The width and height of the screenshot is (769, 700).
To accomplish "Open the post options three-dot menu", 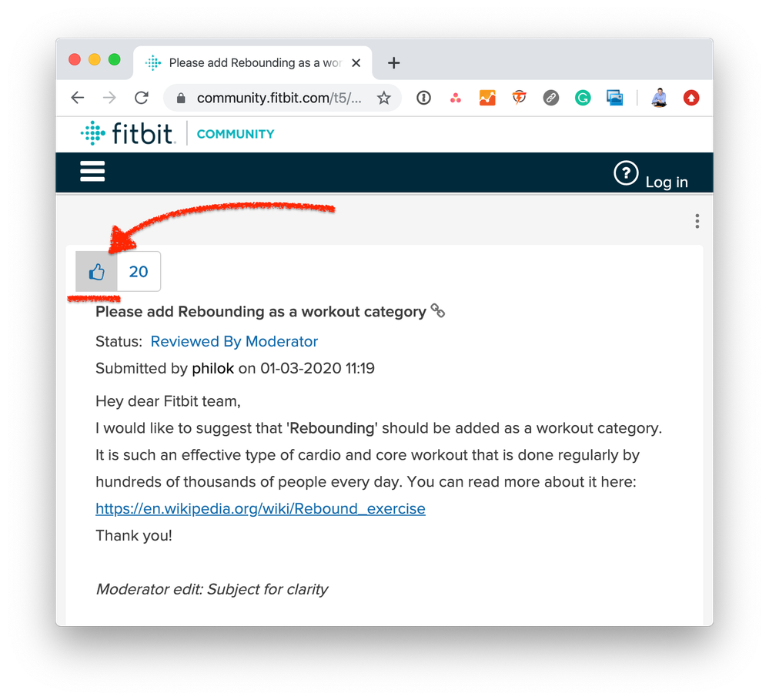I will click(x=697, y=221).
